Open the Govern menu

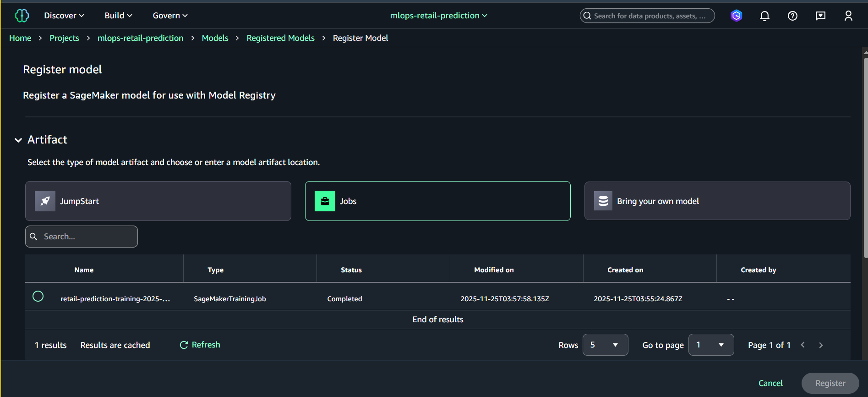170,16
